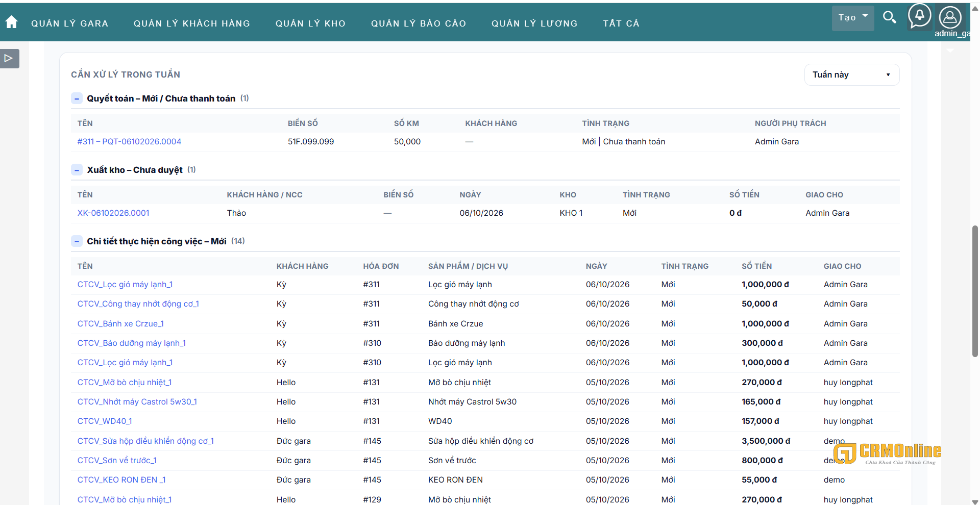Screen dimensions: 980x505
Task: Open CTCV_Sơn vè trước_1 task
Action: [117, 461]
